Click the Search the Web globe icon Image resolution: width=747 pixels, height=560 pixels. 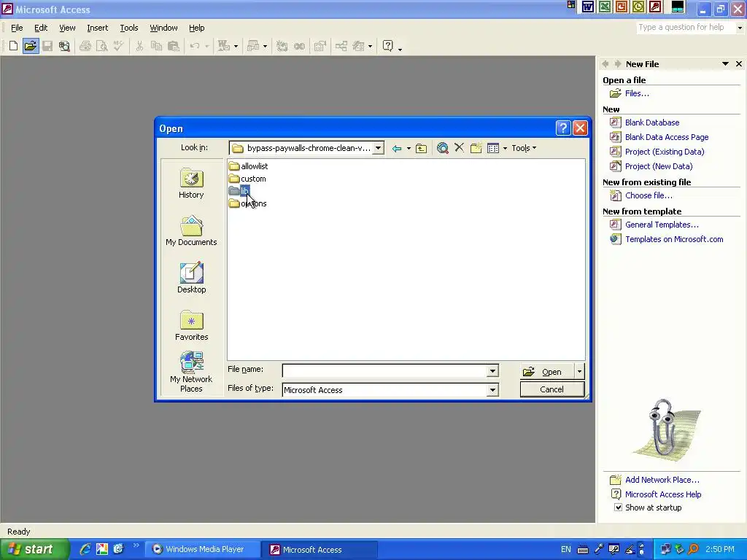tap(443, 148)
